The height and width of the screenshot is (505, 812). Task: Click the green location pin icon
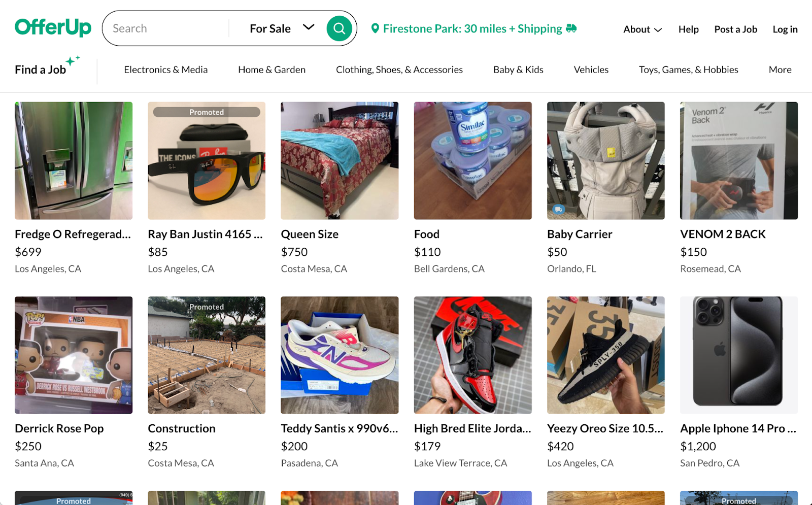click(x=375, y=28)
